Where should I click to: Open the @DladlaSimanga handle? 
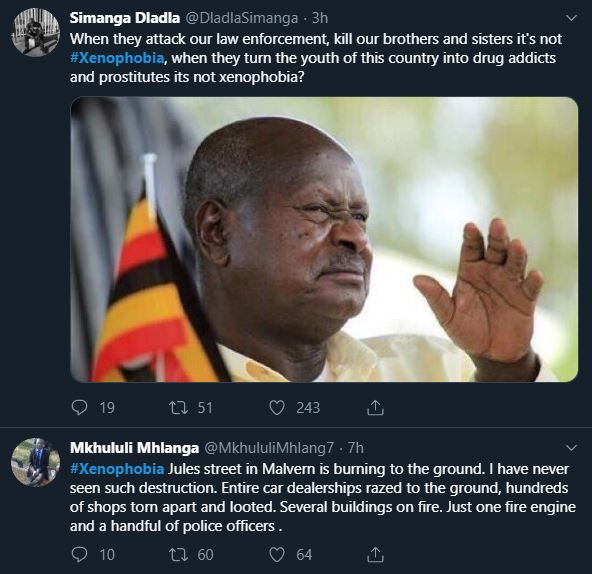coord(242,18)
